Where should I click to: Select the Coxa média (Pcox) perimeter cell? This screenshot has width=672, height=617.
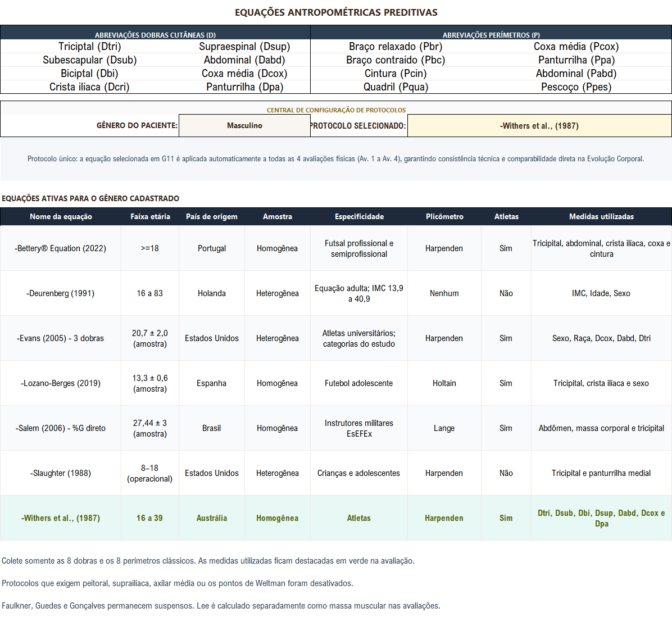point(576,46)
